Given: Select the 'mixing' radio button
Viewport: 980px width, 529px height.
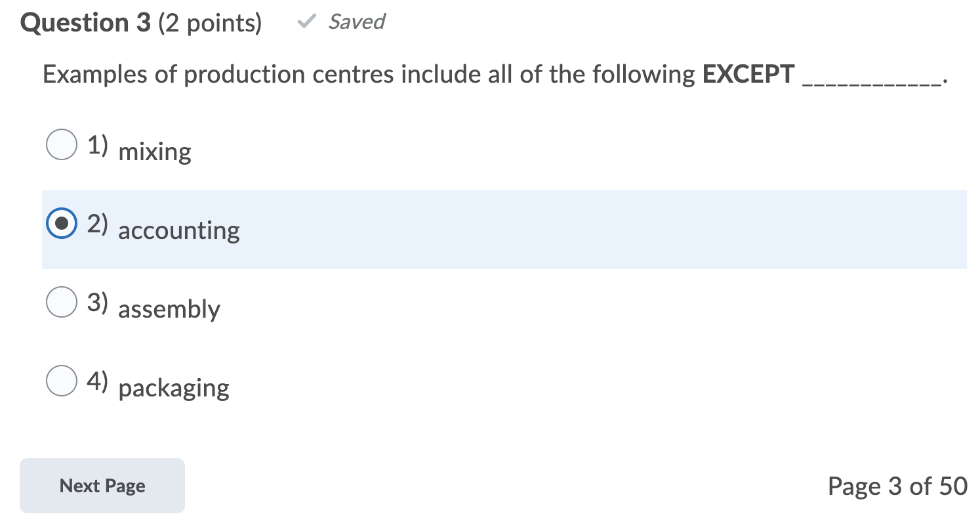Looking at the screenshot, I should tap(61, 144).
